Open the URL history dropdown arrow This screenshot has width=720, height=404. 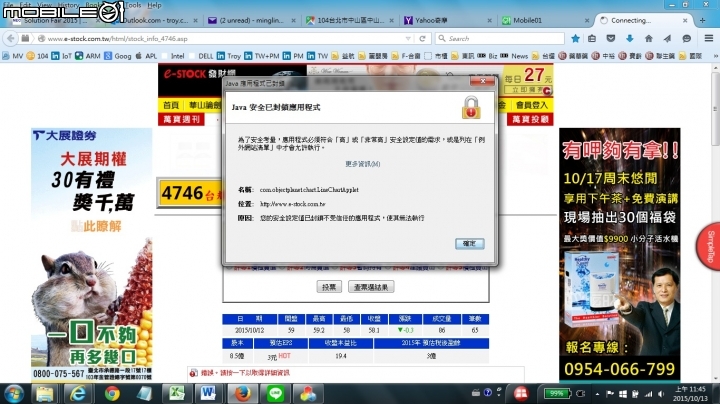408,39
